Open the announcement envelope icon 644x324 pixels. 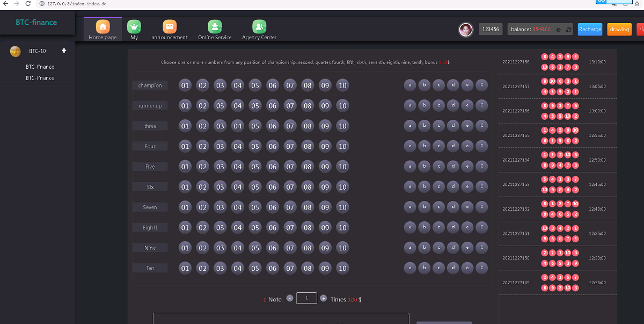coord(170,26)
